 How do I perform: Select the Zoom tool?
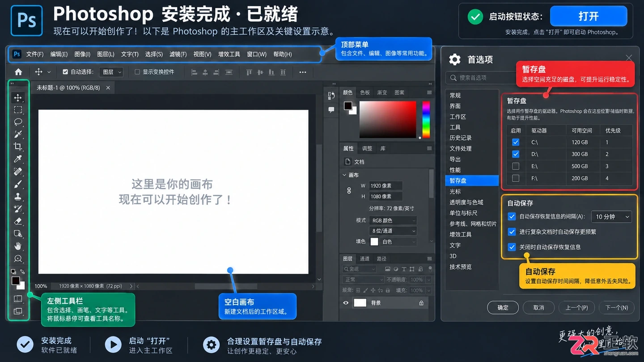pyautogui.click(x=18, y=258)
